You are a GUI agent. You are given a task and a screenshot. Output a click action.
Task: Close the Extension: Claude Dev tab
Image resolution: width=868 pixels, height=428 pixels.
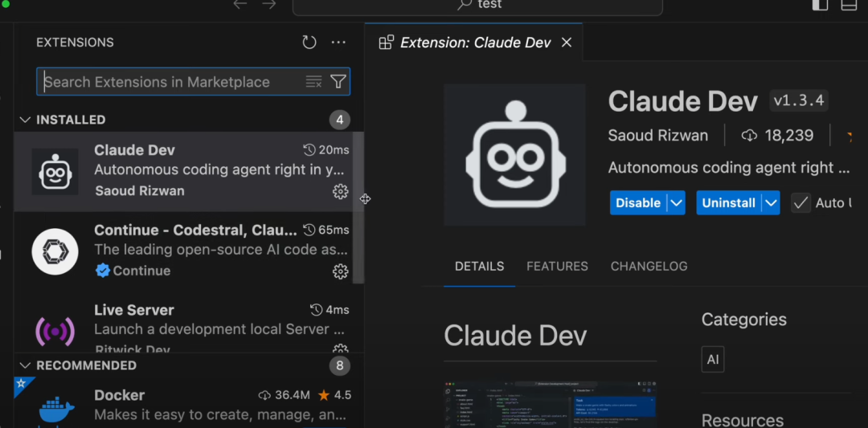click(x=567, y=43)
